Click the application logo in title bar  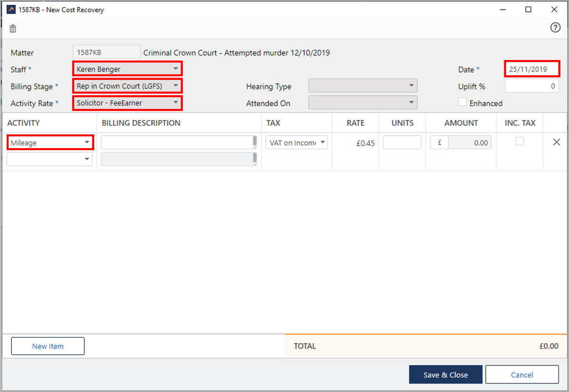point(10,10)
